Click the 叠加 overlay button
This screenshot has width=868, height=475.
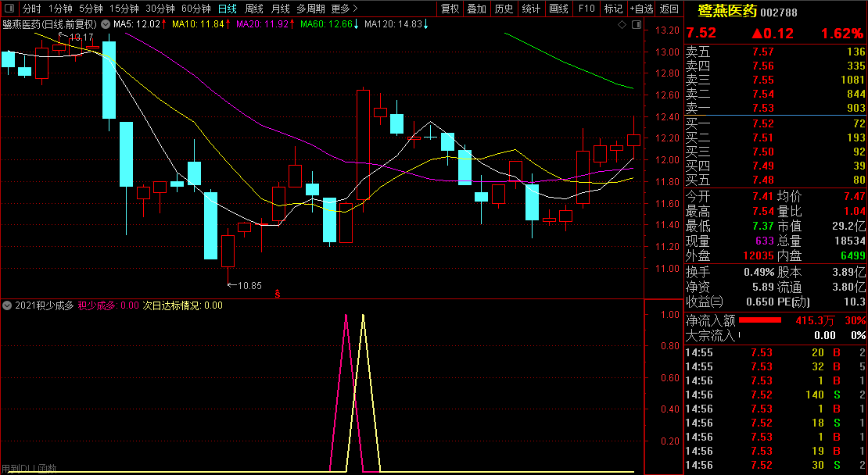pyautogui.click(x=476, y=9)
